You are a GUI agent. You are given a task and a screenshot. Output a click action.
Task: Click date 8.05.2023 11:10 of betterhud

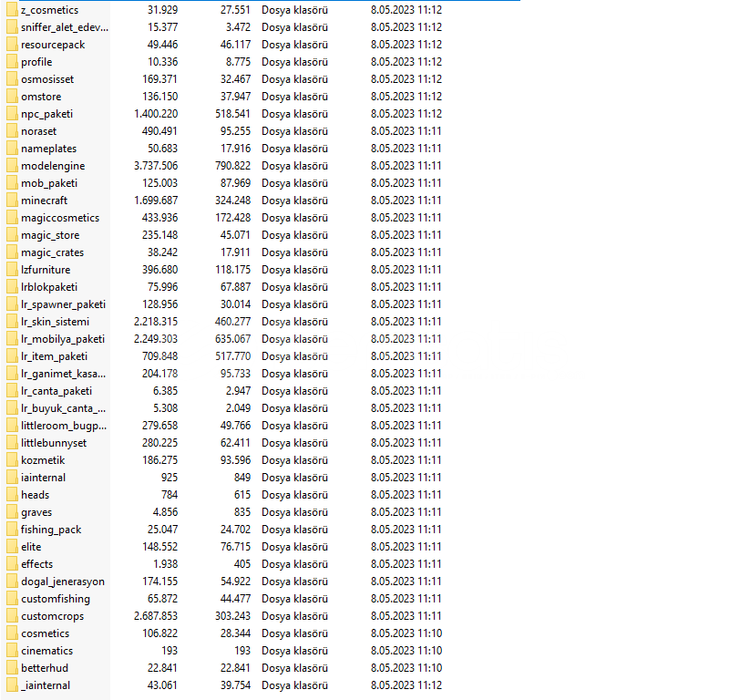tap(406, 668)
